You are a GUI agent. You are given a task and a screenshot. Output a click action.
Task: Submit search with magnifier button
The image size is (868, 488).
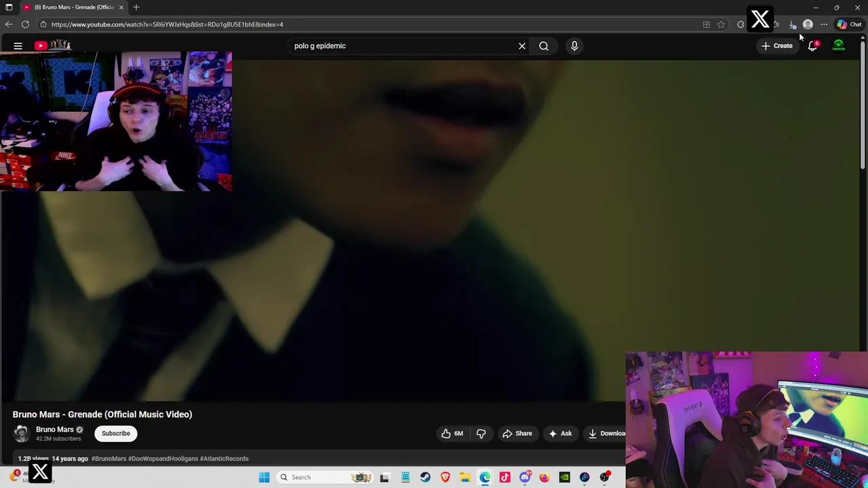544,46
